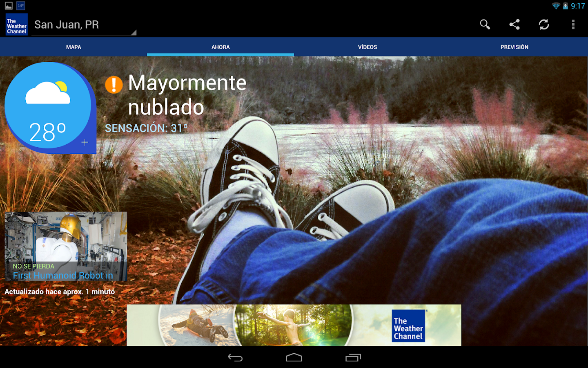Open the humanoid robot video thumbnail
This screenshot has width=588, height=368.
(66, 246)
